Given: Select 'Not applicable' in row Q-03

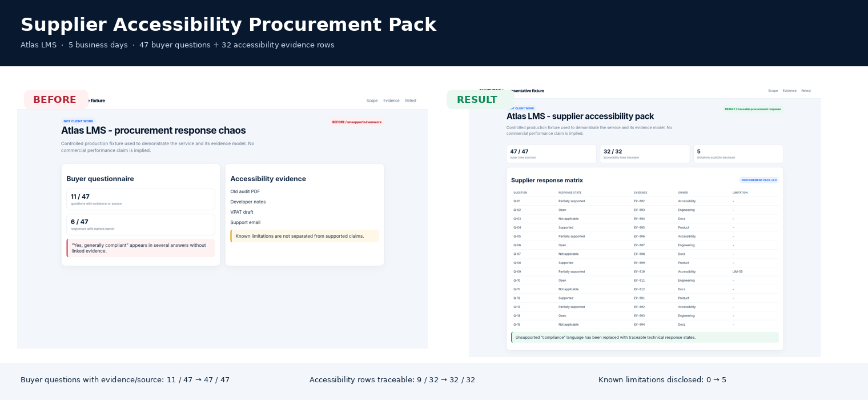Looking at the screenshot, I should [568, 219].
